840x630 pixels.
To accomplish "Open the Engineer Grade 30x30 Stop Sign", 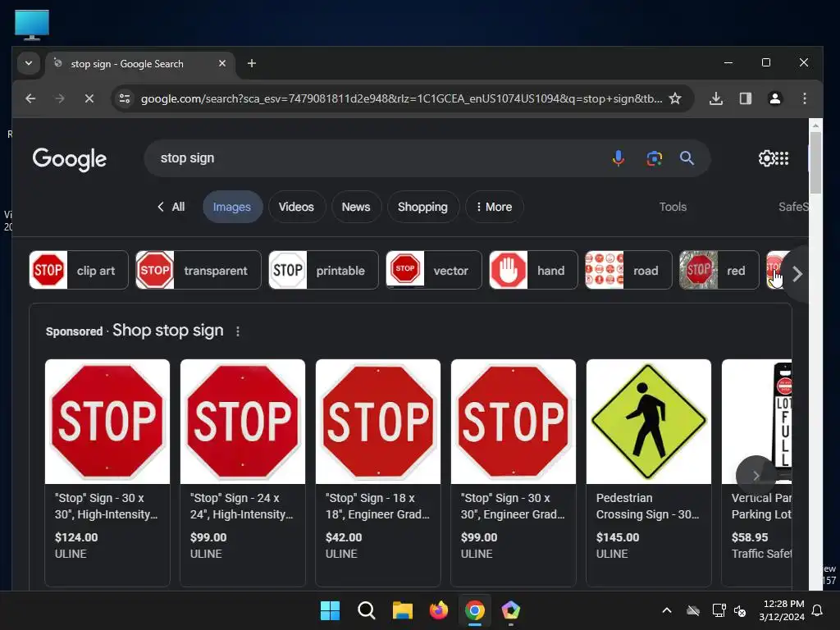I will pyautogui.click(x=514, y=472).
